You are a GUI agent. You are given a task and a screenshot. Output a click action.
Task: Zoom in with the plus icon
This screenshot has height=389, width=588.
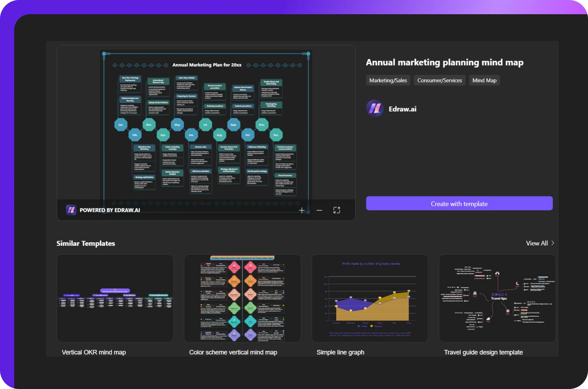point(302,210)
